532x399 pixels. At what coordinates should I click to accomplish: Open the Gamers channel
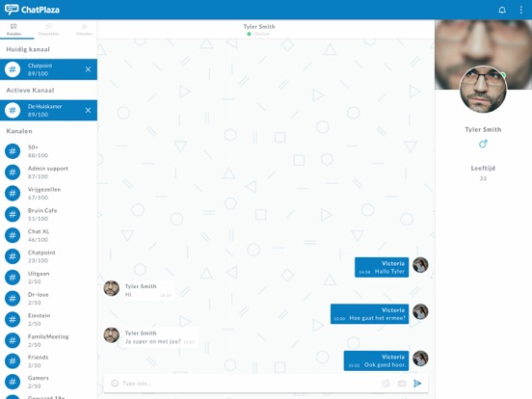pos(48,382)
